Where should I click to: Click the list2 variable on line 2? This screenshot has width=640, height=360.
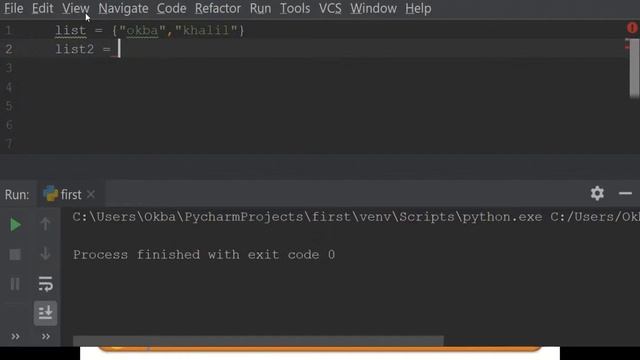click(75, 49)
